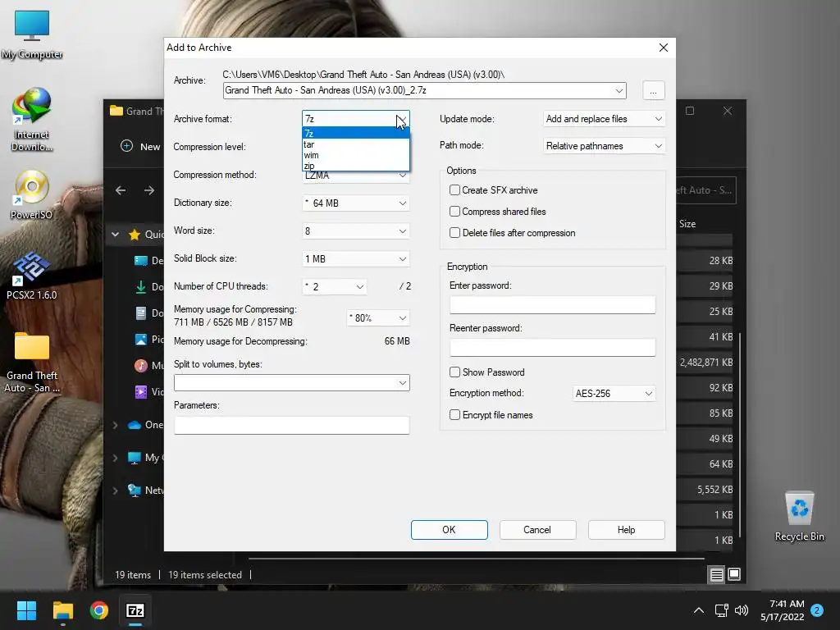Click the Reenter password field

point(552,347)
